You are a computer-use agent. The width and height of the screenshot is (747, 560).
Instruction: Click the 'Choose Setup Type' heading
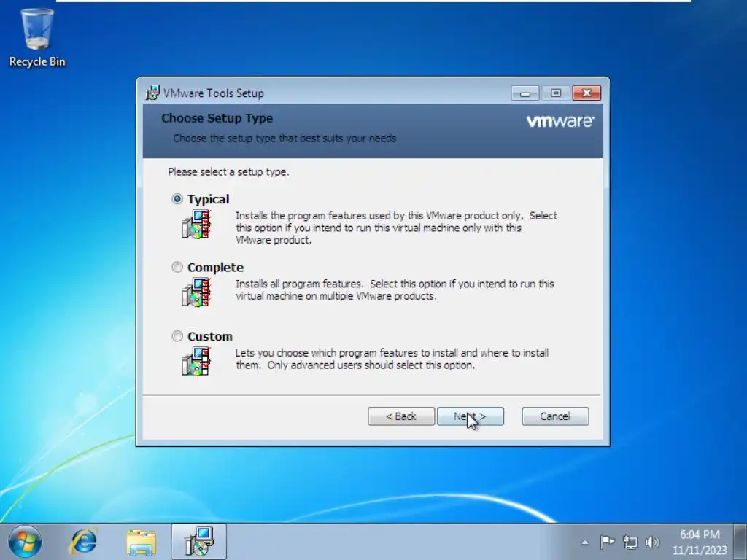click(217, 118)
